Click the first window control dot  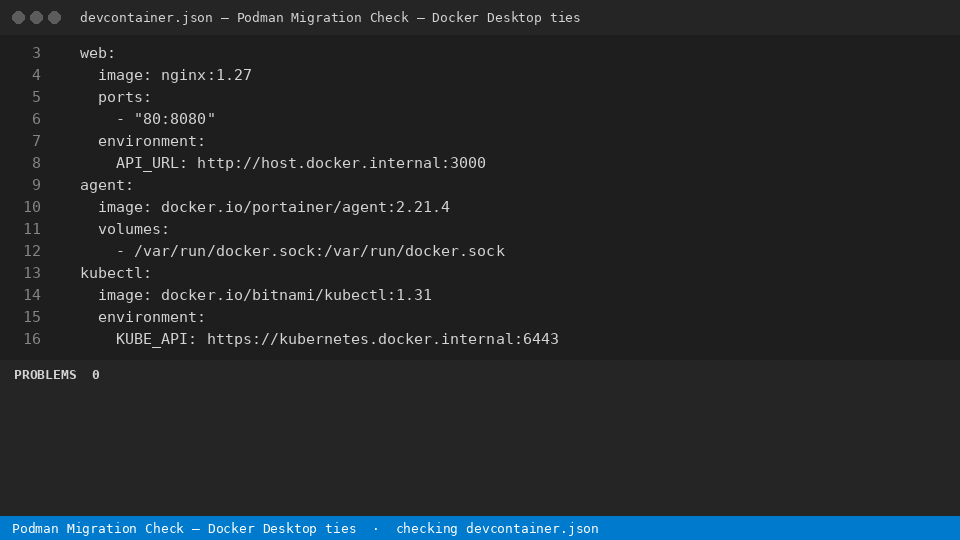18,18
